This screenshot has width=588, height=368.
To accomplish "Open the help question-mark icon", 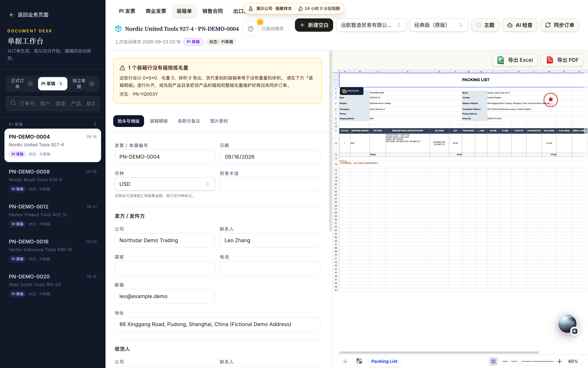I will (x=250, y=29).
